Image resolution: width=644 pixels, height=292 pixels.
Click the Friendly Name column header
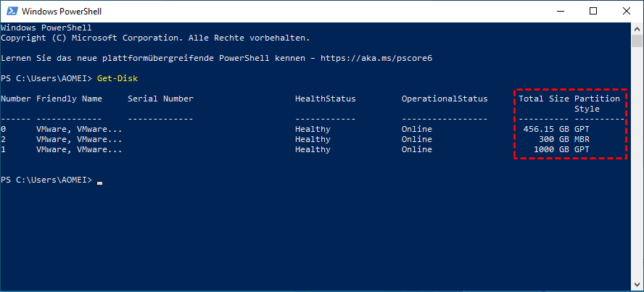click(69, 99)
